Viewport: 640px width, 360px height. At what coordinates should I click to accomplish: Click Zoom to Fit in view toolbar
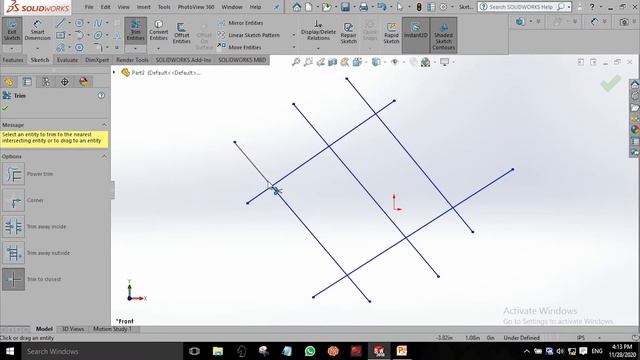click(x=296, y=62)
